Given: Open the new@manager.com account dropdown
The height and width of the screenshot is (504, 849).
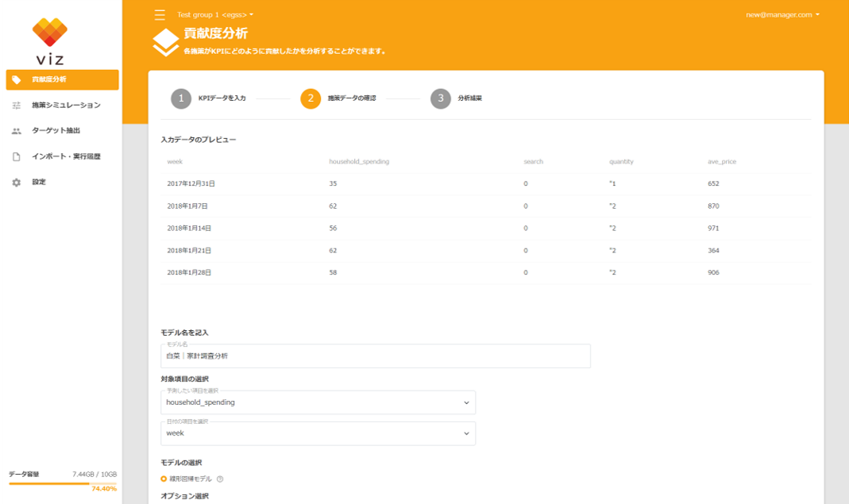Looking at the screenshot, I should [x=782, y=14].
